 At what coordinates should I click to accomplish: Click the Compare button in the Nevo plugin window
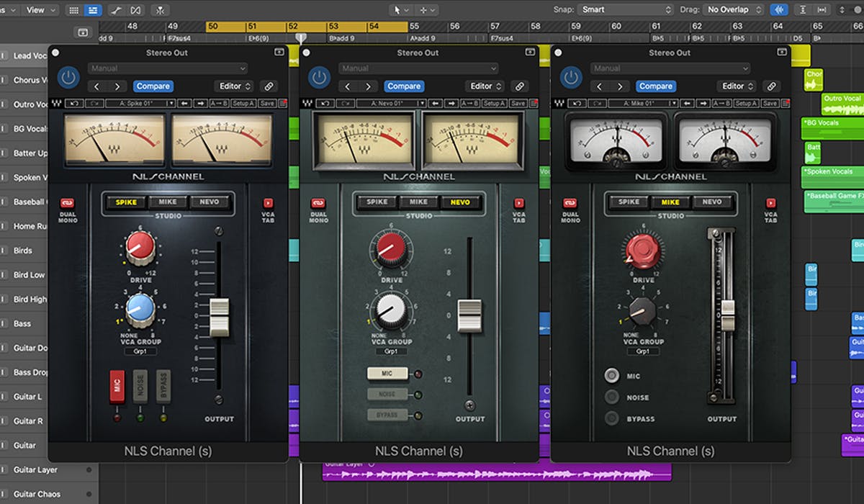404,86
